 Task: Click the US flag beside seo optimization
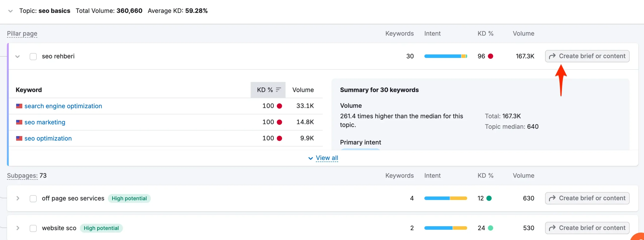coord(19,138)
